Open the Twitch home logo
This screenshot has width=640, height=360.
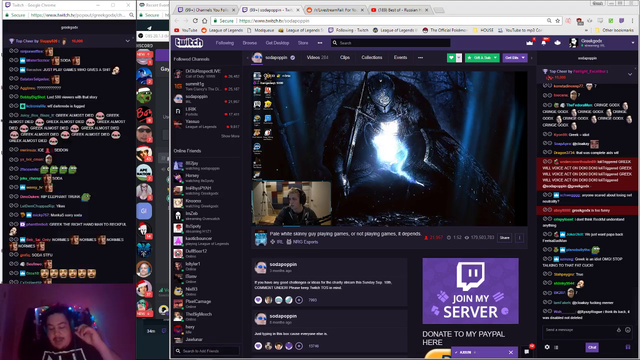[189, 42]
